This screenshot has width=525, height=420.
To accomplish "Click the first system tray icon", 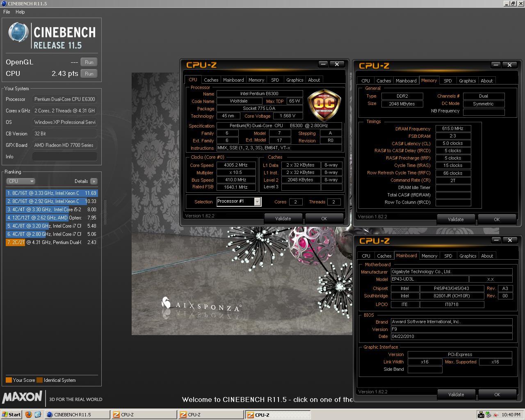I will click(x=481, y=415).
